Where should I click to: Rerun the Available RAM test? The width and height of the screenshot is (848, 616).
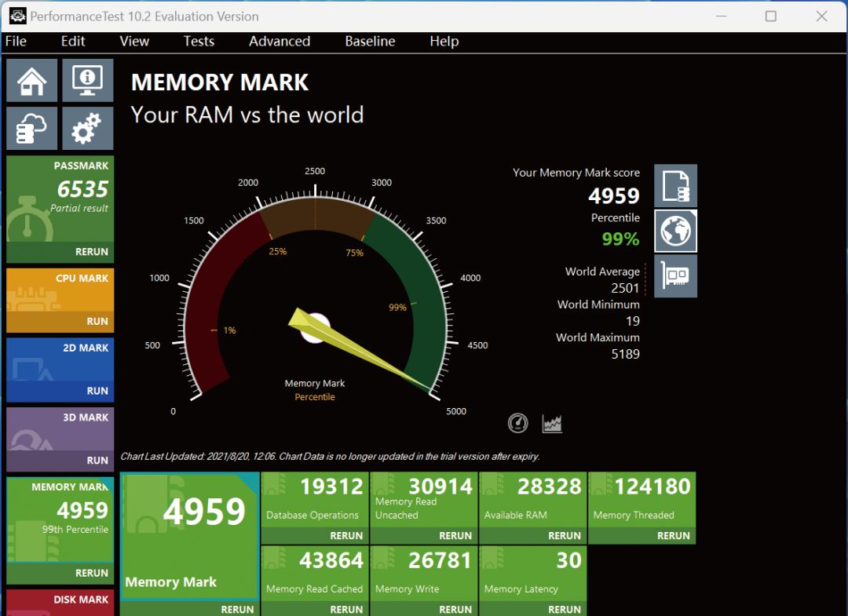(532, 535)
